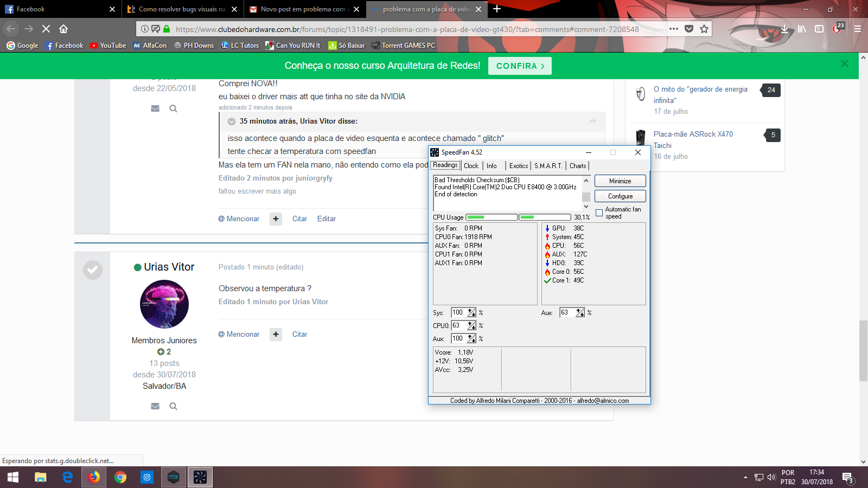Open the Firefox downloads arrow
This screenshot has width=868, height=488.
click(x=784, y=29)
